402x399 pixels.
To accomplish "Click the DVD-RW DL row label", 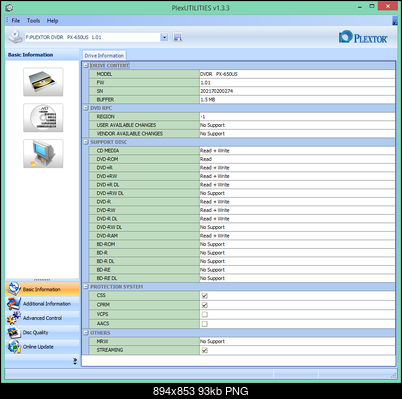I will coord(109,227).
